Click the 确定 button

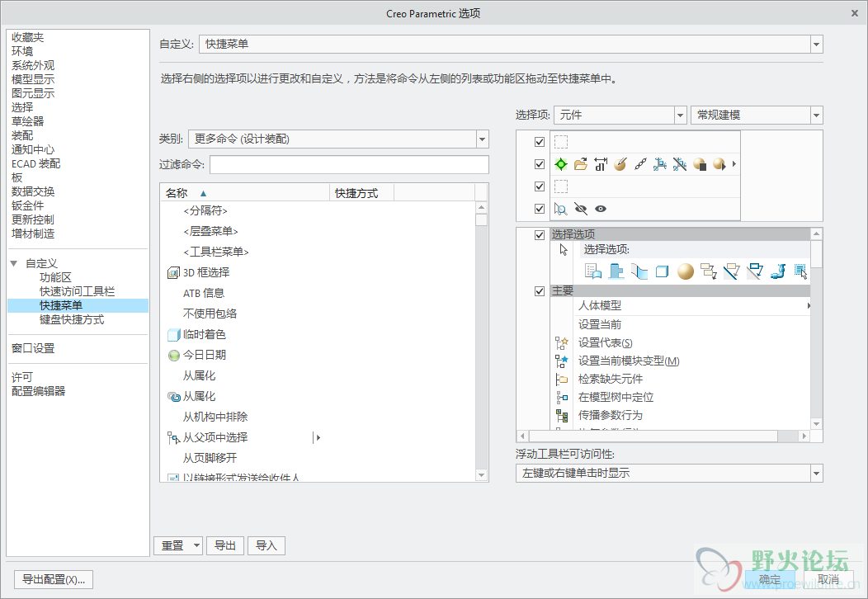click(770, 580)
